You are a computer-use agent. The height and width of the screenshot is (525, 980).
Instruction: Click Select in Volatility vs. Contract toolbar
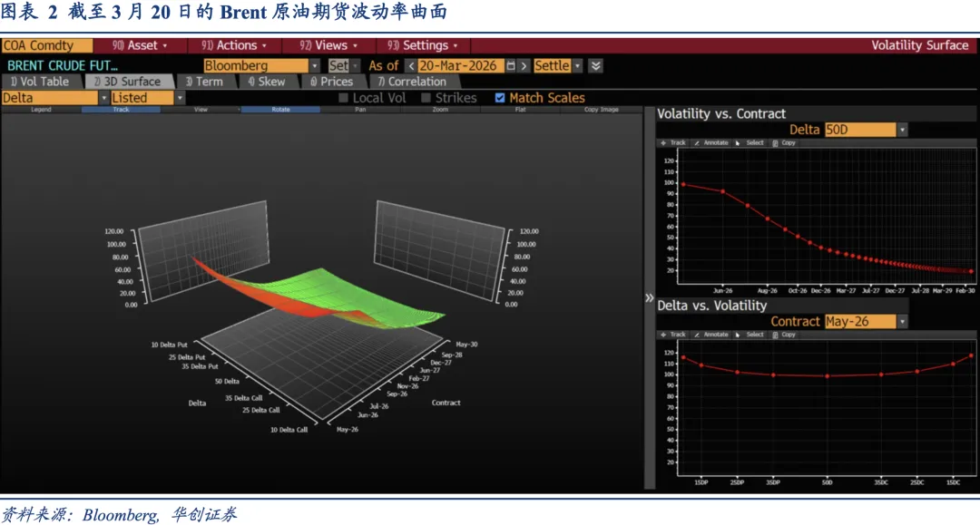(x=750, y=143)
